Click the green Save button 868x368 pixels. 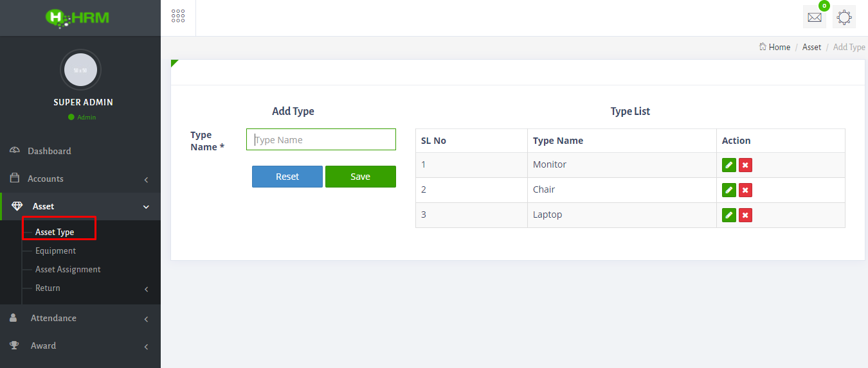click(x=361, y=177)
